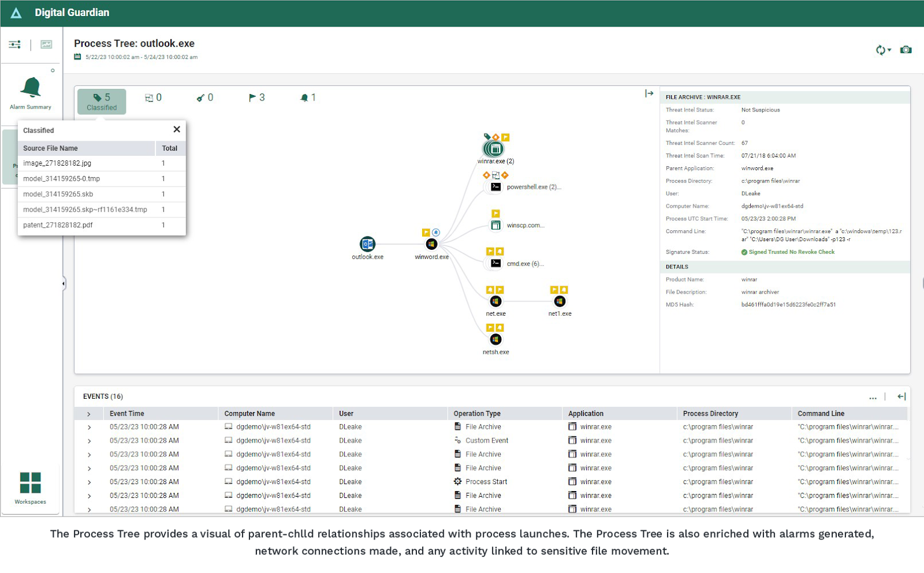Expand the first File Archive event row

click(89, 427)
